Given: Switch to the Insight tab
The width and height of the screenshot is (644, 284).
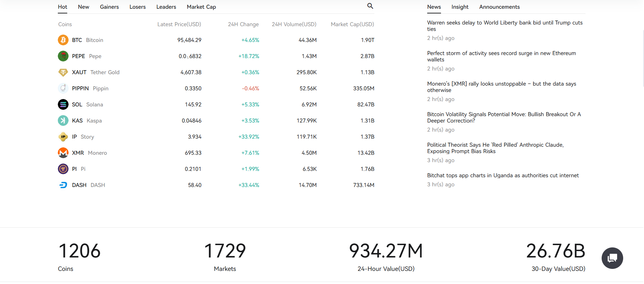Looking at the screenshot, I should (460, 7).
